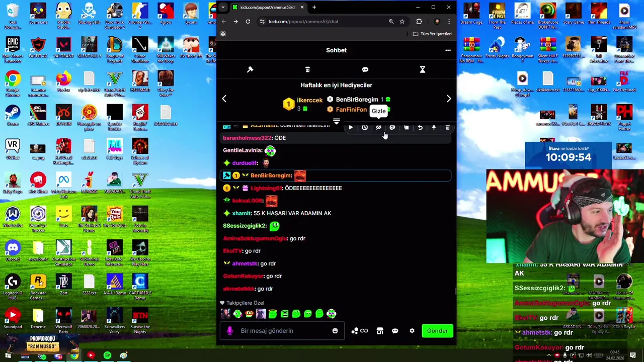Click username ilkerccek in gifters leaderboard

(309, 100)
